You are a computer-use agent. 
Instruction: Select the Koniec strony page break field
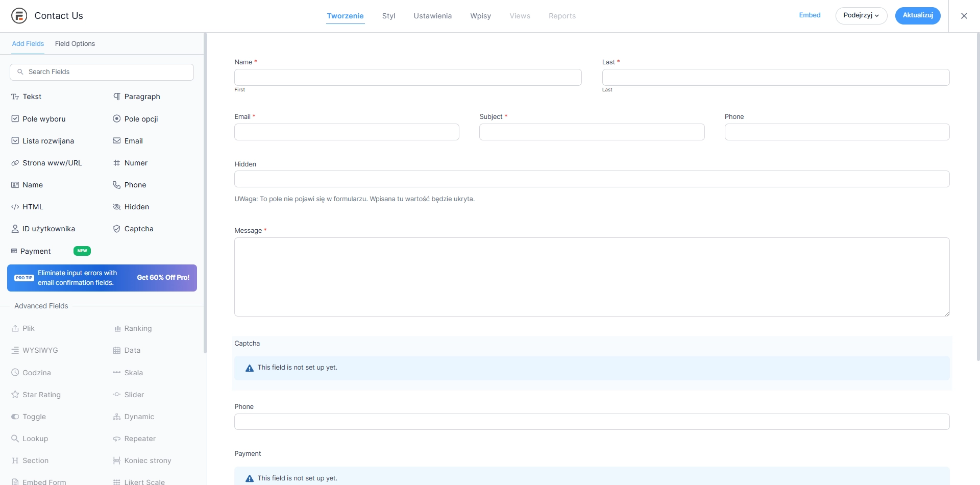point(142,460)
